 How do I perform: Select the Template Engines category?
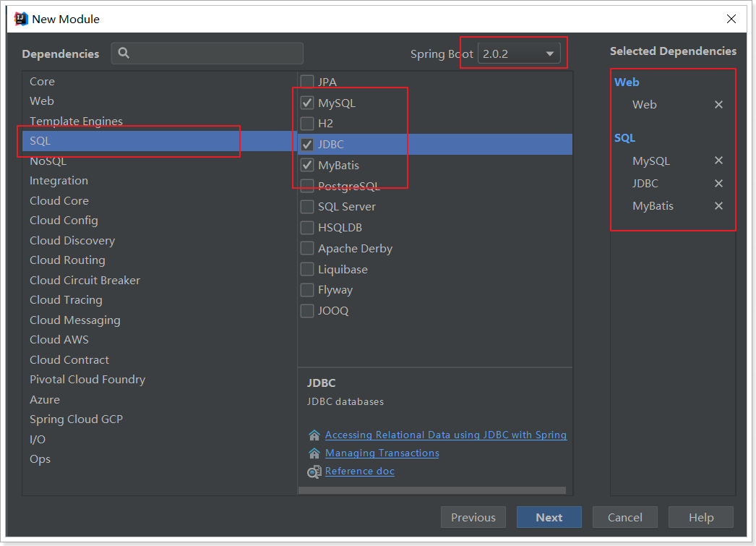pos(160,121)
